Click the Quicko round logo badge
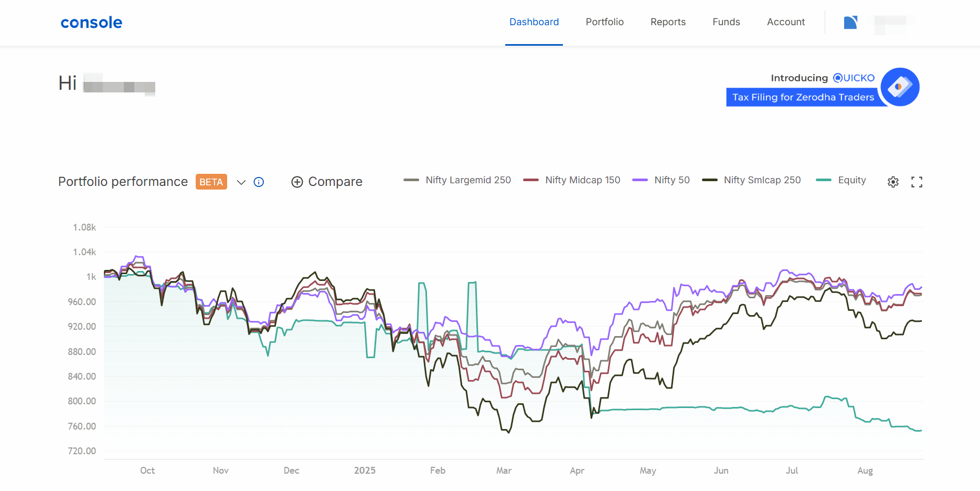The image size is (980, 491). click(900, 87)
